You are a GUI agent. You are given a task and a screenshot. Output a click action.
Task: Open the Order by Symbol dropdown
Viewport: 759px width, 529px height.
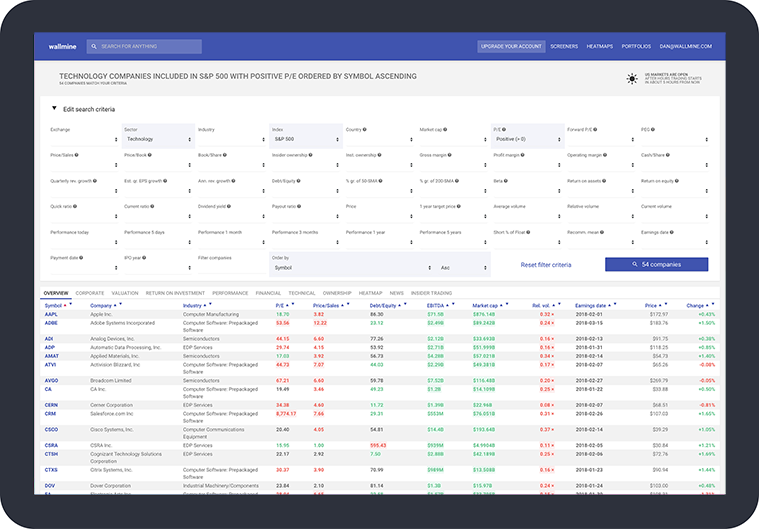click(x=352, y=268)
